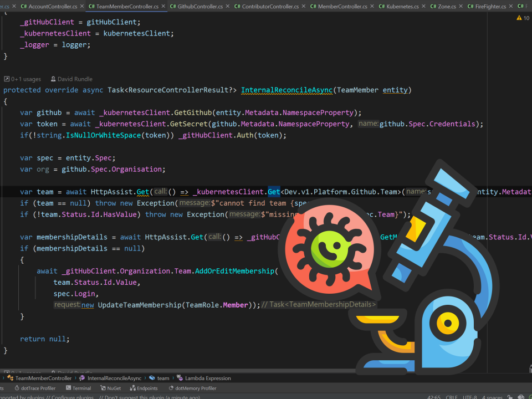Click IsNullOrWhiteSpace in the if statement
Screen dimensions: 532x399
tap(103, 135)
